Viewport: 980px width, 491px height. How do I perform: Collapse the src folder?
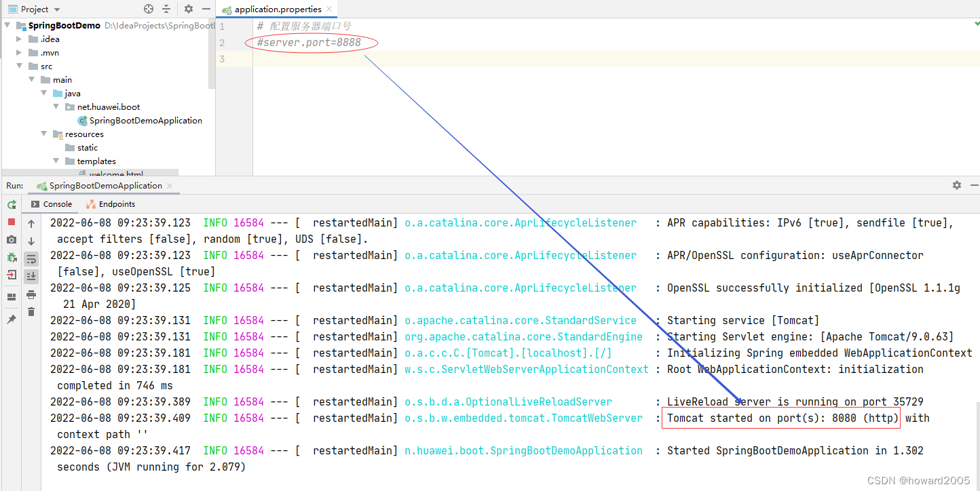20,66
